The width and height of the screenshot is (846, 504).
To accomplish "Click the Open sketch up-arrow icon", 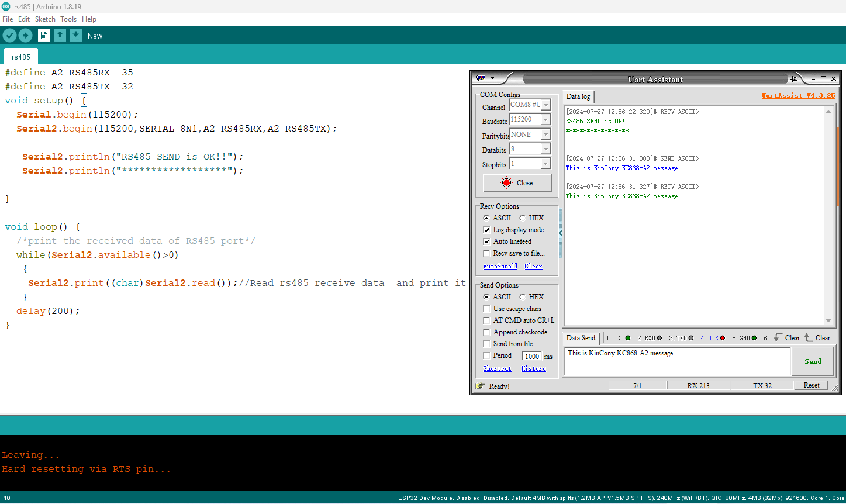I will (x=60, y=36).
